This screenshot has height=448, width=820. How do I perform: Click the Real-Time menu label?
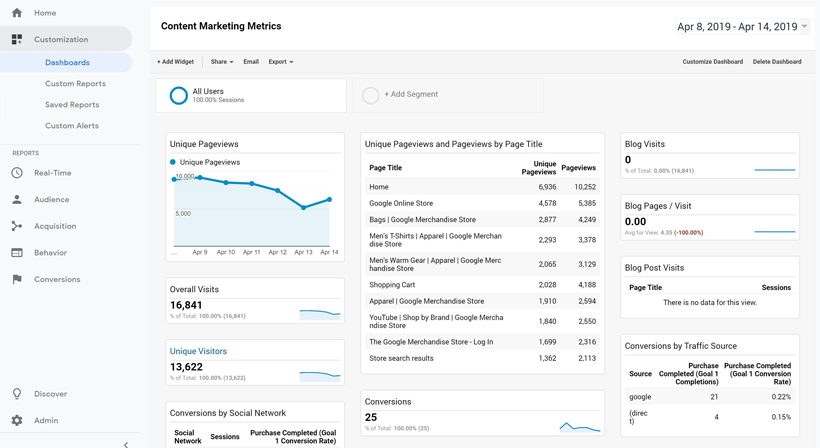pos(53,173)
